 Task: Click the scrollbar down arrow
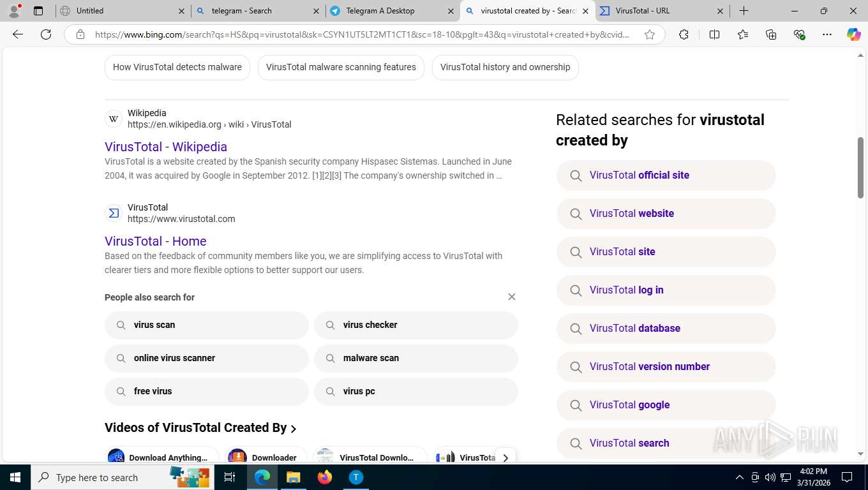coord(860,454)
